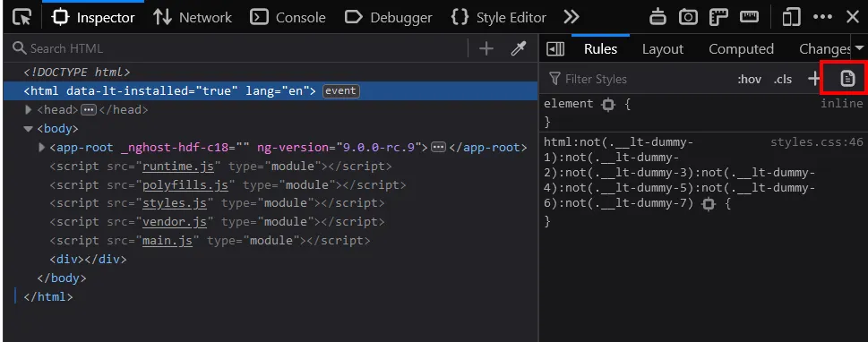Screen dimensions: 868x342
Task: Toggle the three-pane inspector icon
Action: [555, 48]
